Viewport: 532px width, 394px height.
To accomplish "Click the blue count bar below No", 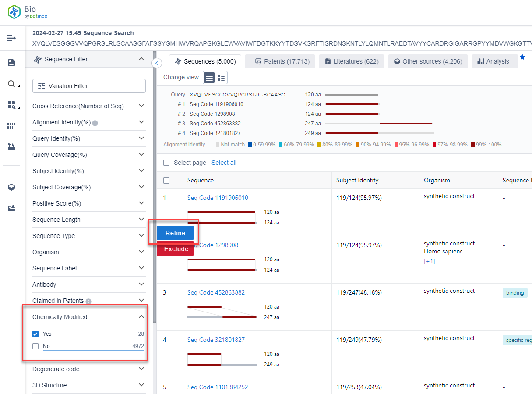I will 93,351.
